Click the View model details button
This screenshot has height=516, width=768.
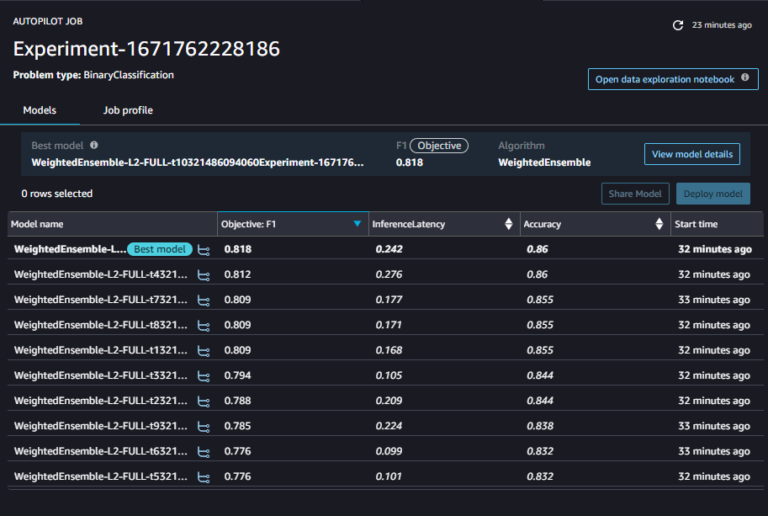coord(692,154)
